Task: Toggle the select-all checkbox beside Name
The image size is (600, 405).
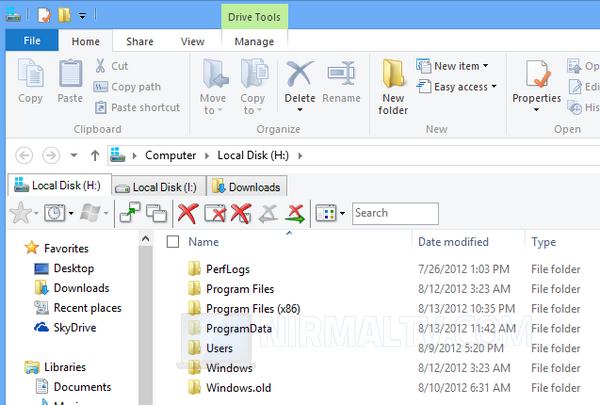Action: click(x=173, y=242)
